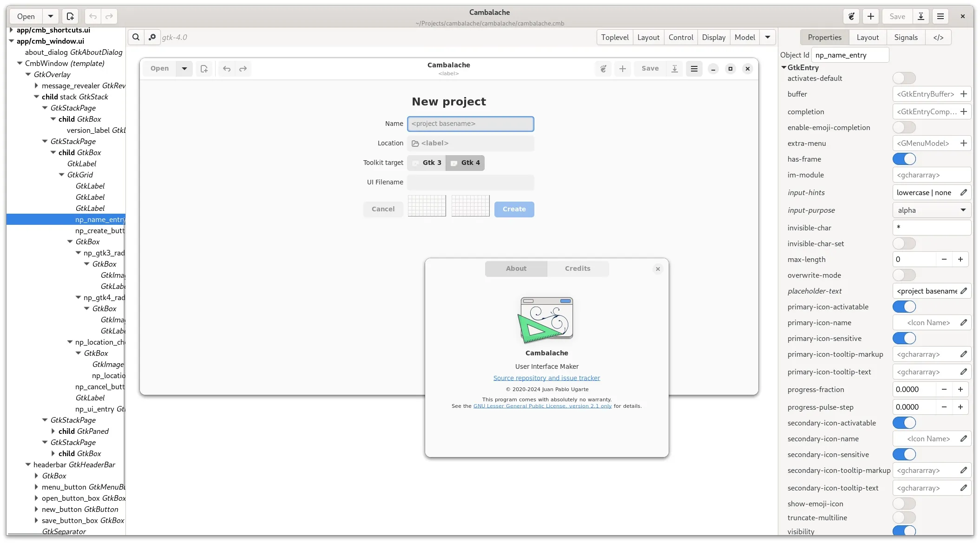Click the Save button in main headerbar
This screenshot has width=980, height=543.
[x=897, y=16]
